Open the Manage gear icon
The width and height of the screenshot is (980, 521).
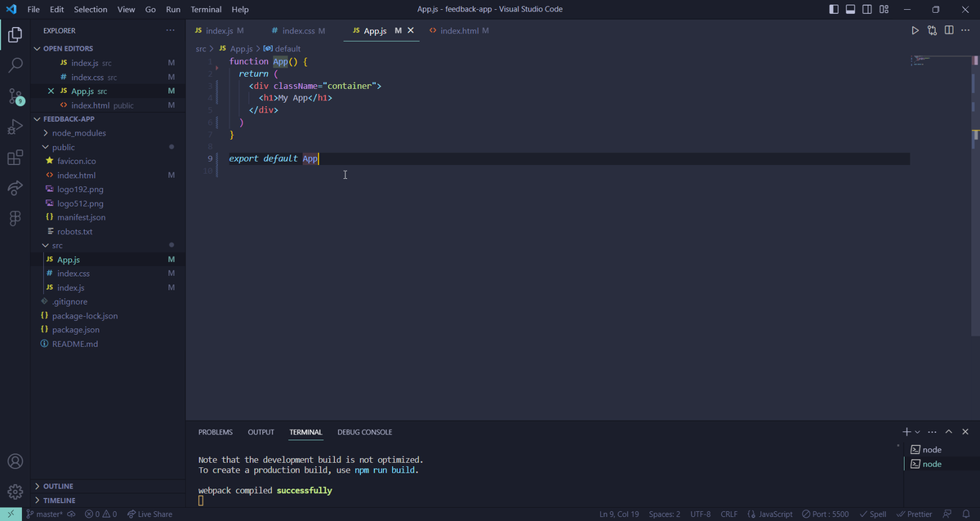[15, 491]
